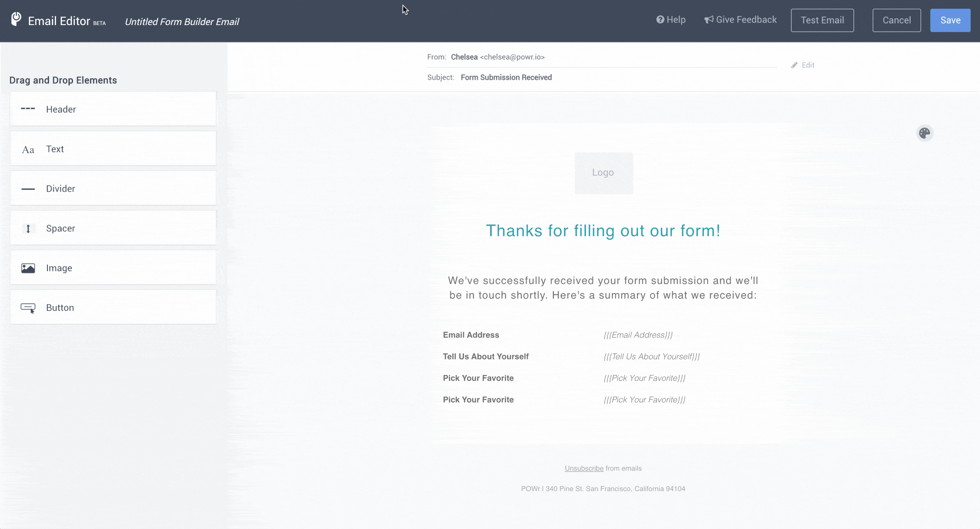Click the Email Address merge tag value

coord(638,335)
